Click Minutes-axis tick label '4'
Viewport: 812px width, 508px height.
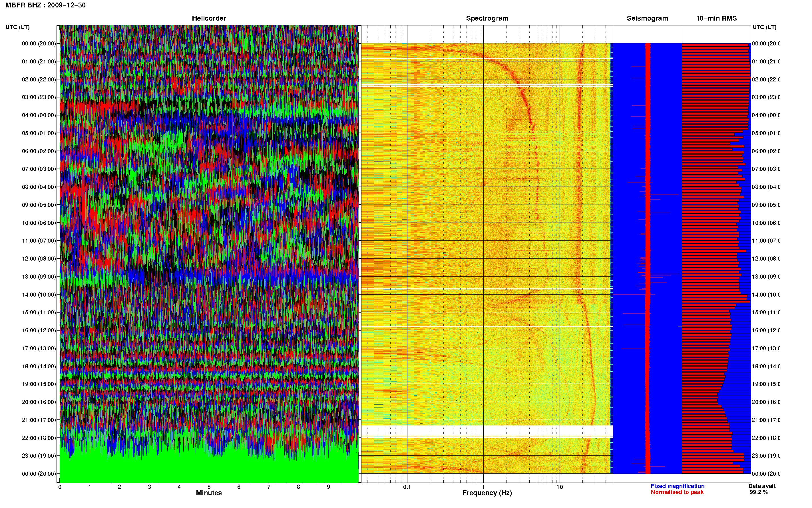(x=179, y=487)
